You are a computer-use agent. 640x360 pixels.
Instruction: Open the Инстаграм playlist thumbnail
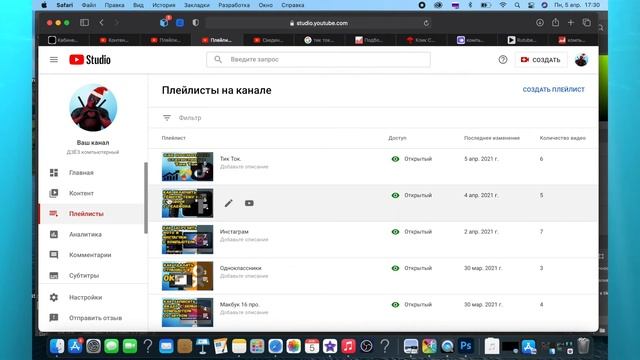[187, 240]
